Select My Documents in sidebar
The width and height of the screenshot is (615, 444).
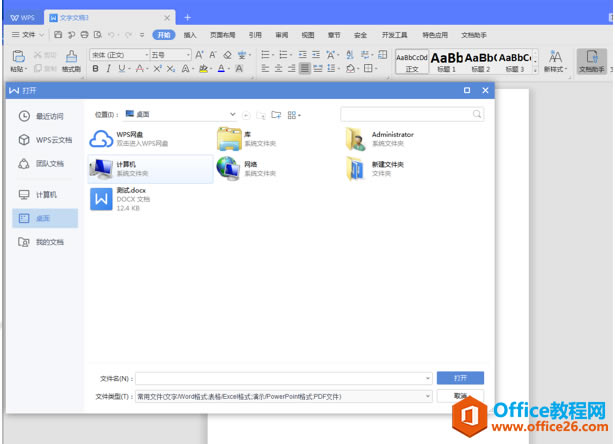point(45,242)
